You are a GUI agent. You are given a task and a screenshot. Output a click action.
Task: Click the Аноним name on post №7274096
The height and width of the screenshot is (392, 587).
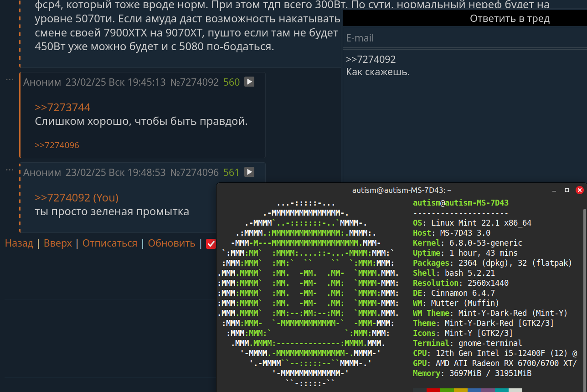[42, 172]
